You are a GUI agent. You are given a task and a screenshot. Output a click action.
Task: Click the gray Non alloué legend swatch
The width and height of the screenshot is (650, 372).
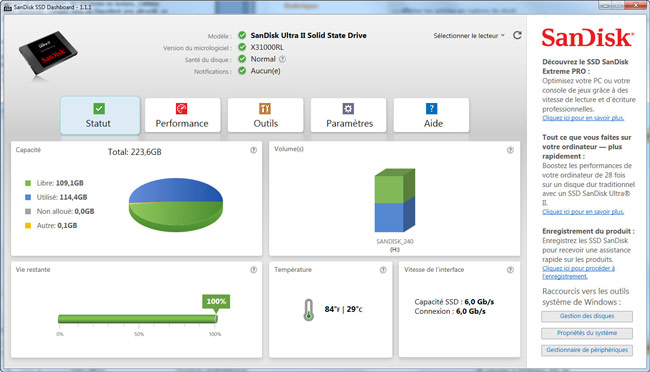(28, 212)
